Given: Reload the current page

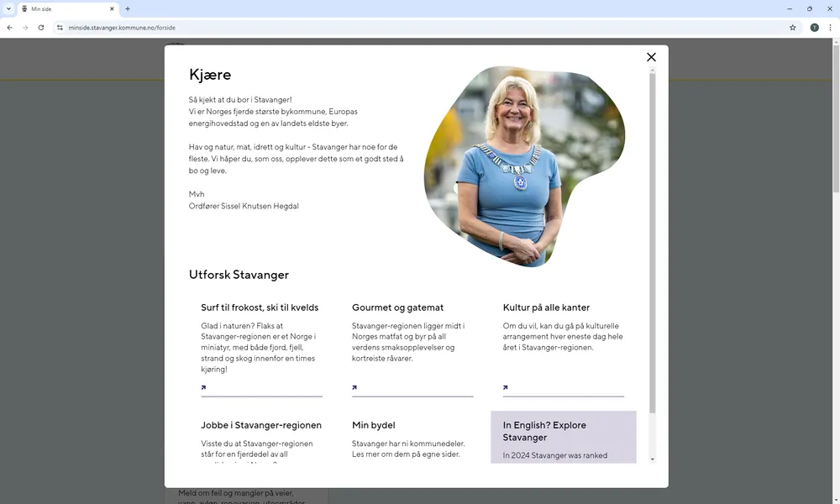Looking at the screenshot, I should point(40,28).
